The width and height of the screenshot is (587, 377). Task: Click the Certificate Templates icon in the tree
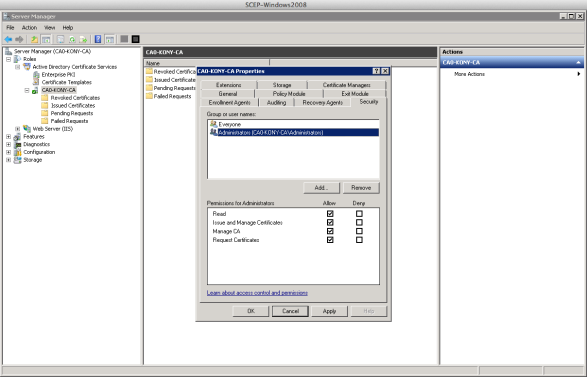36,82
